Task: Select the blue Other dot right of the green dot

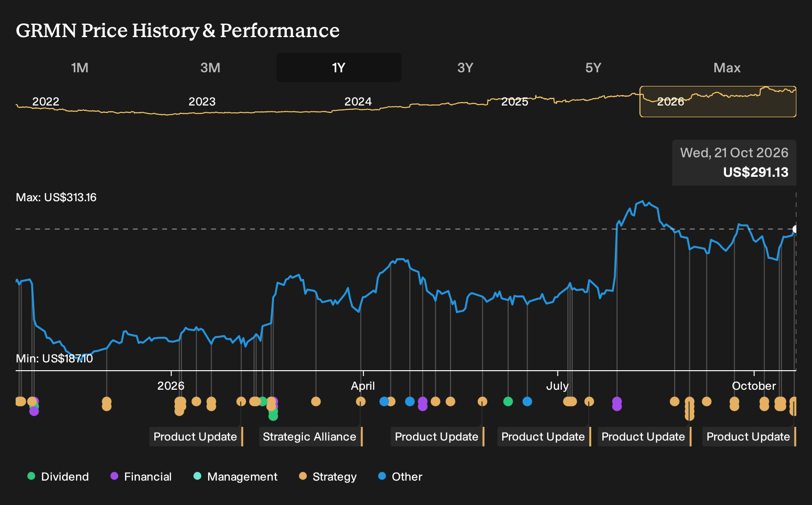Action: click(x=527, y=401)
